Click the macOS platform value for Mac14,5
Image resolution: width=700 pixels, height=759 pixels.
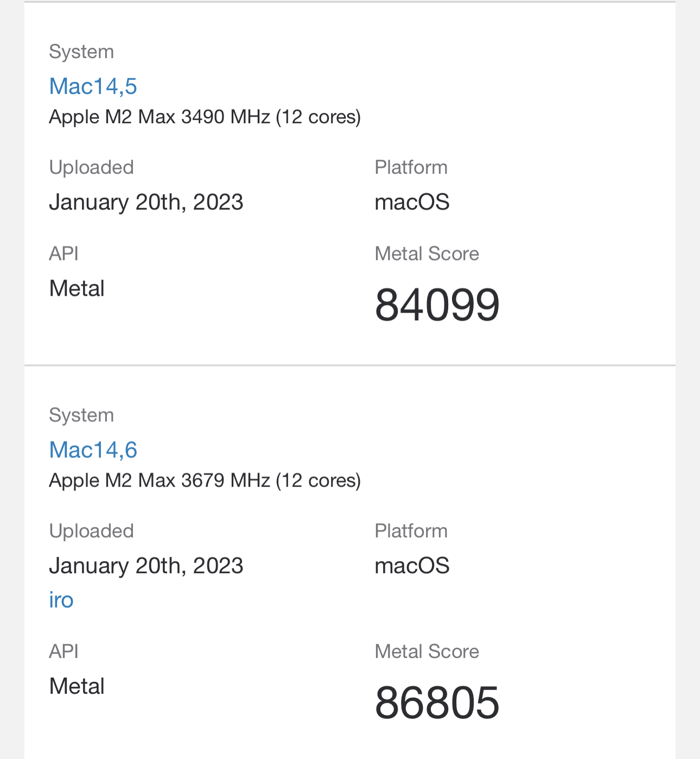pyautogui.click(x=412, y=202)
